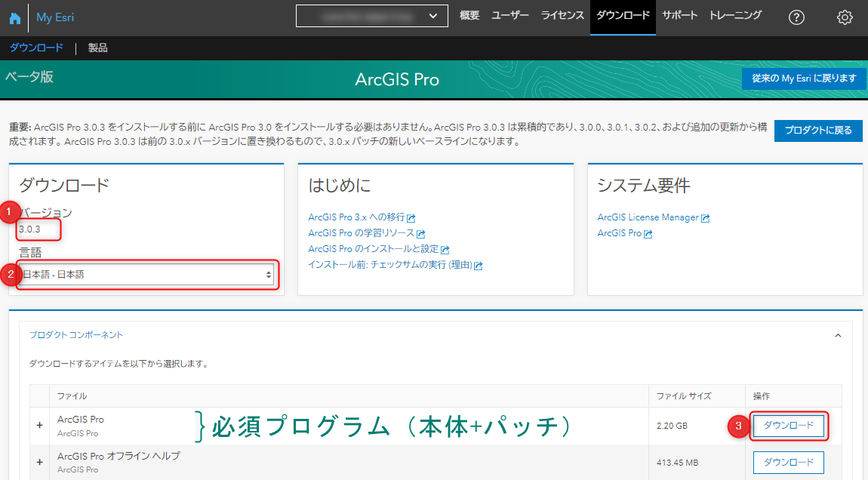
Task: Expand the ArcGIS Pro file row
Action: 39,426
